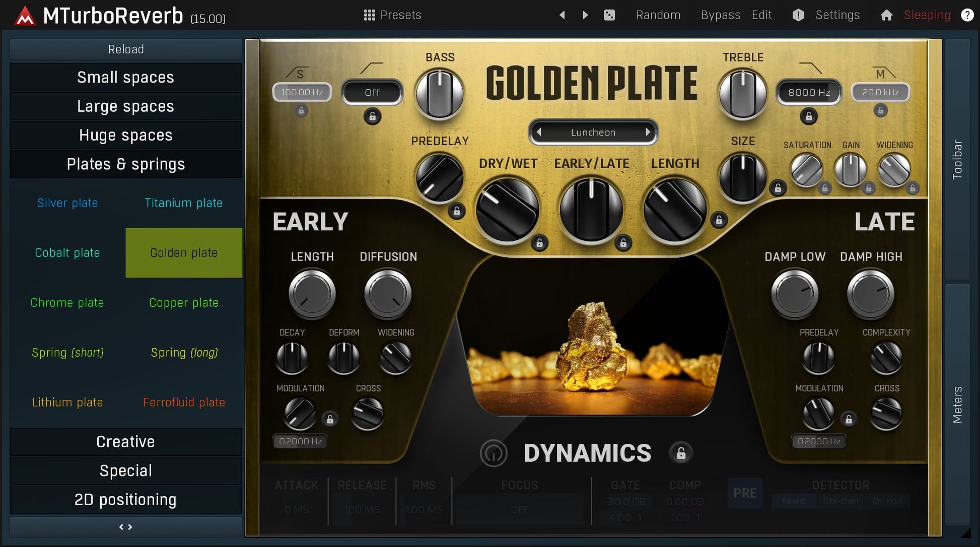Viewport: 980px width, 547px height.
Task: Click the Dry/Wet knob
Action: (507, 210)
